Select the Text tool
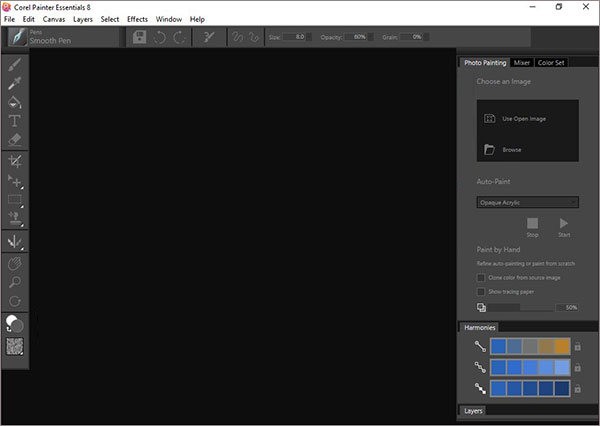Screen dimensions: 600x426 (x=15, y=121)
